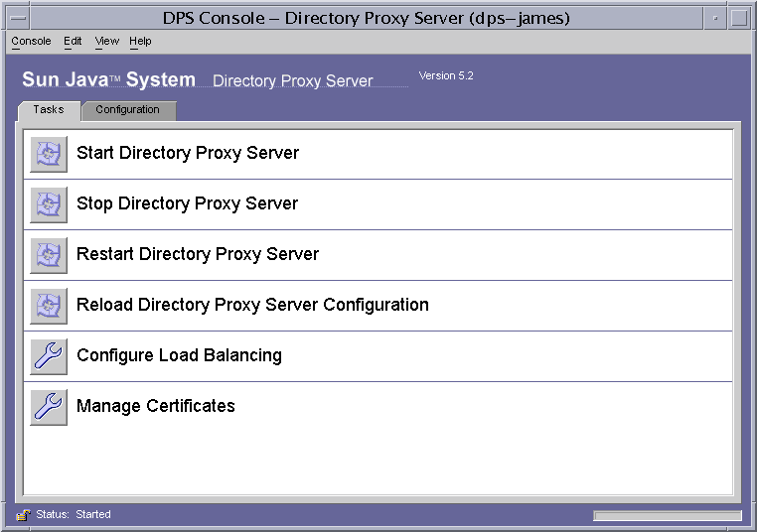Viewport: 757px width, 532px height.
Task: Click the Stop Directory Proxy Server icon
Action: [x=49, y=204]
